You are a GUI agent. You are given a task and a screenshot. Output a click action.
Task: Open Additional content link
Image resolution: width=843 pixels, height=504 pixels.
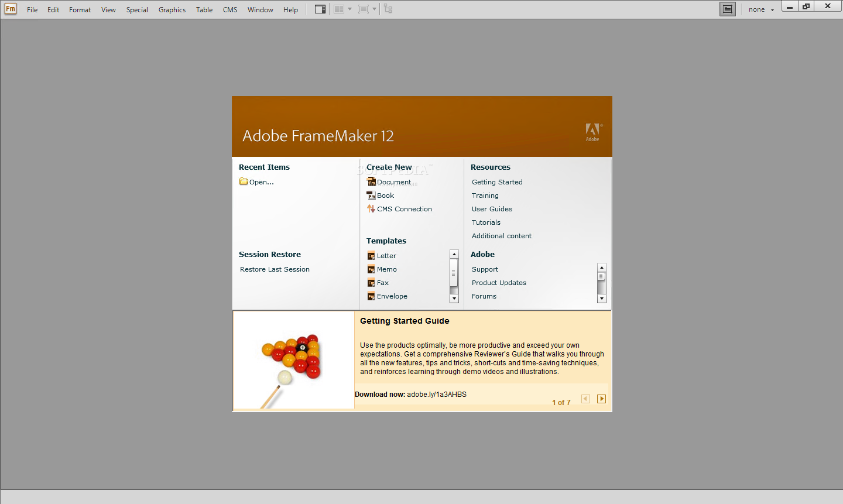[502, 236]
